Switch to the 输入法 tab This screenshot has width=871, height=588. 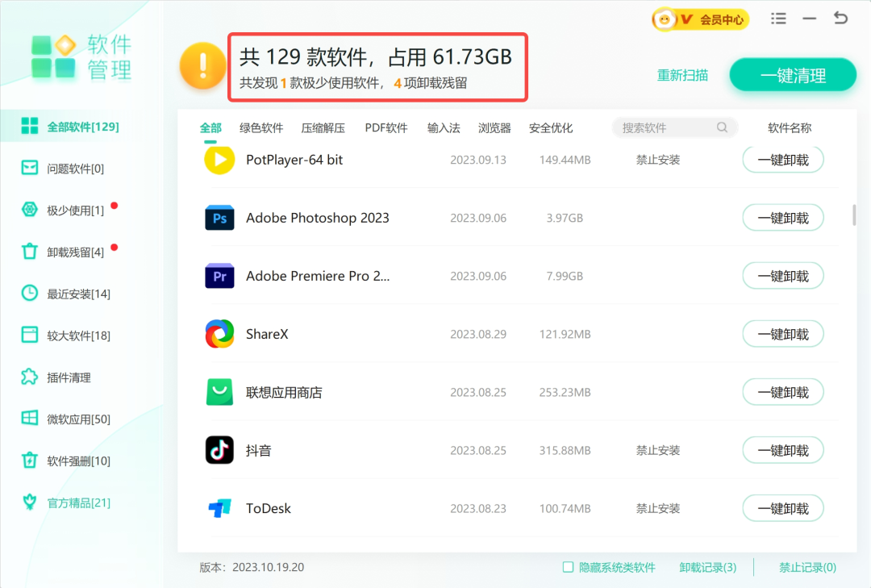coord(444,127)
